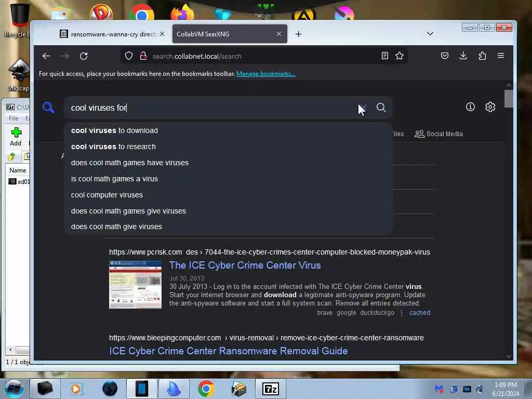This screenshot has width=532, height=399.
Task: Open a new browser tab
Action: [x=298, y=34]
